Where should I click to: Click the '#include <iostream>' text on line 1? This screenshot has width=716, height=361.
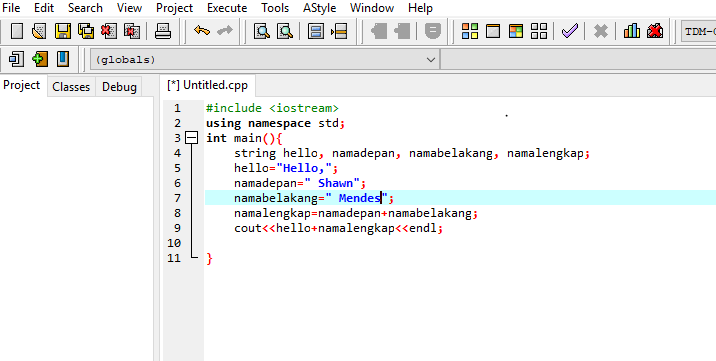coord(272,108)
